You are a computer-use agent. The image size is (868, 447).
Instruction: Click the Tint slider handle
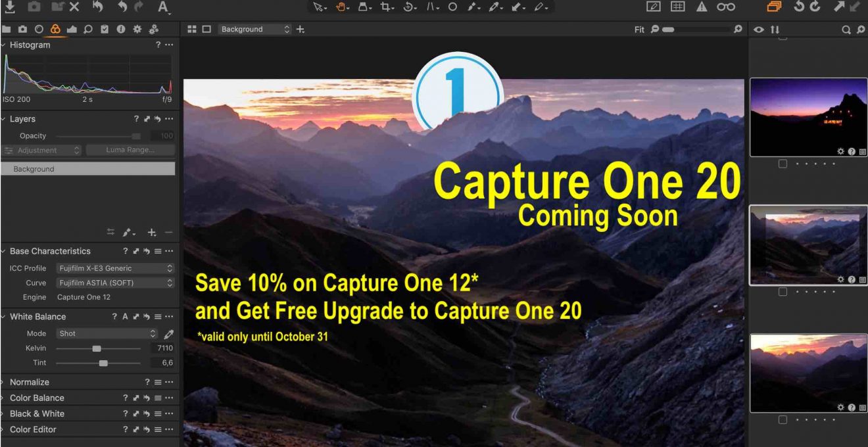pyautogui.click(x=103, y=363)
